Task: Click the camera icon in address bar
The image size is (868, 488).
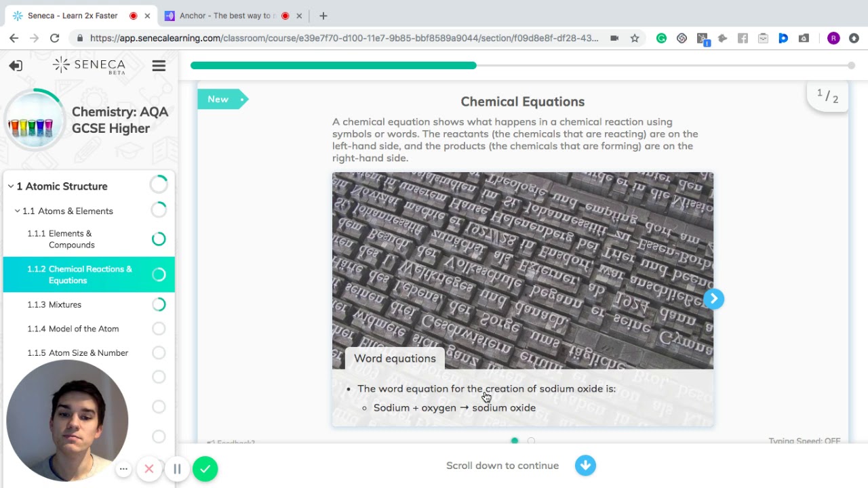Action: click(x=614, y=39)
